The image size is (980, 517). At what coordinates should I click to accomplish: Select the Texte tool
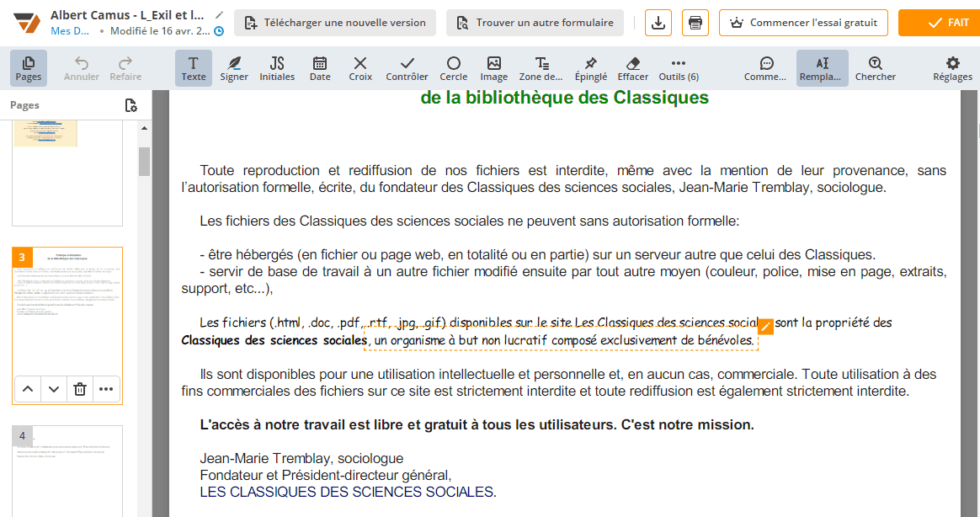[x=194, y=68]
